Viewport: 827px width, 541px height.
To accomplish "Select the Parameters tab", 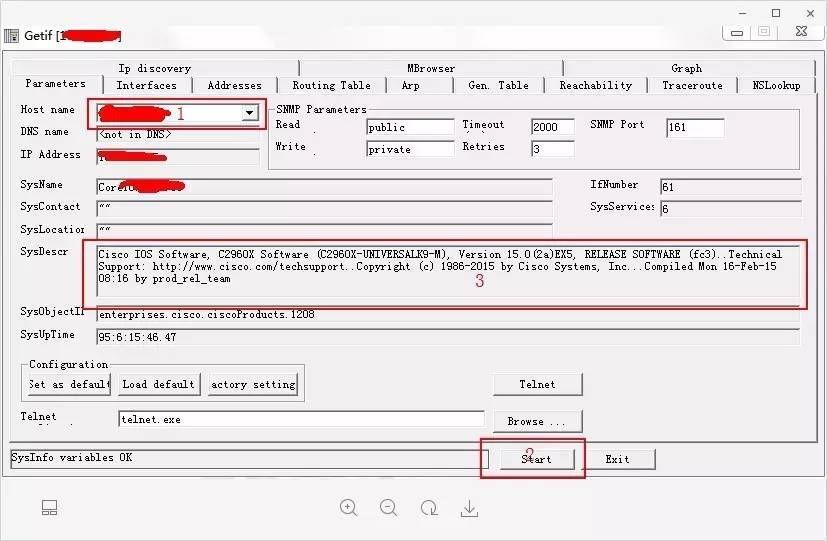I will (x=55, y=83).
